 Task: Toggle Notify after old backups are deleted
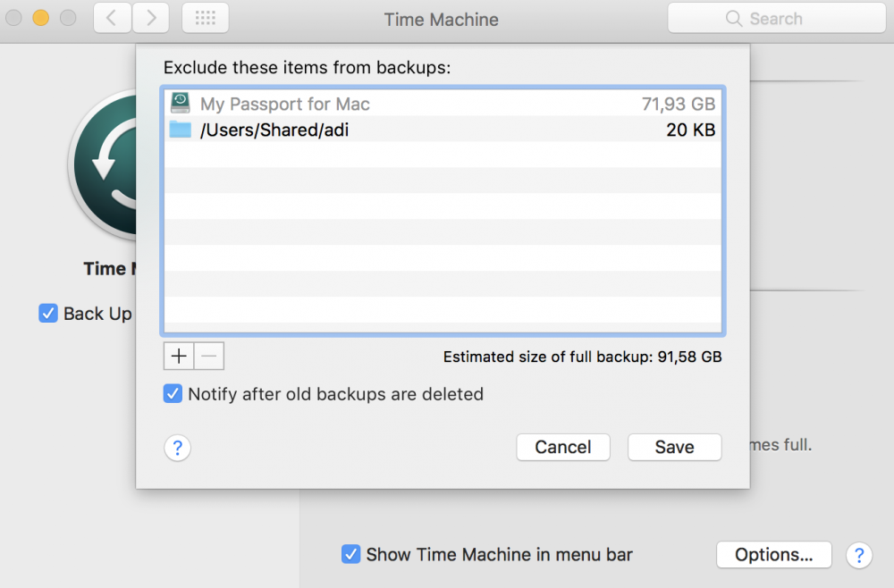tap(173, 394)
